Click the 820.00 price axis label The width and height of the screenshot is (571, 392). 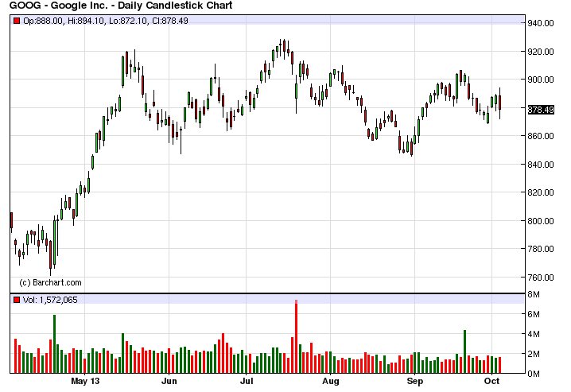click(x=541, y=192)
